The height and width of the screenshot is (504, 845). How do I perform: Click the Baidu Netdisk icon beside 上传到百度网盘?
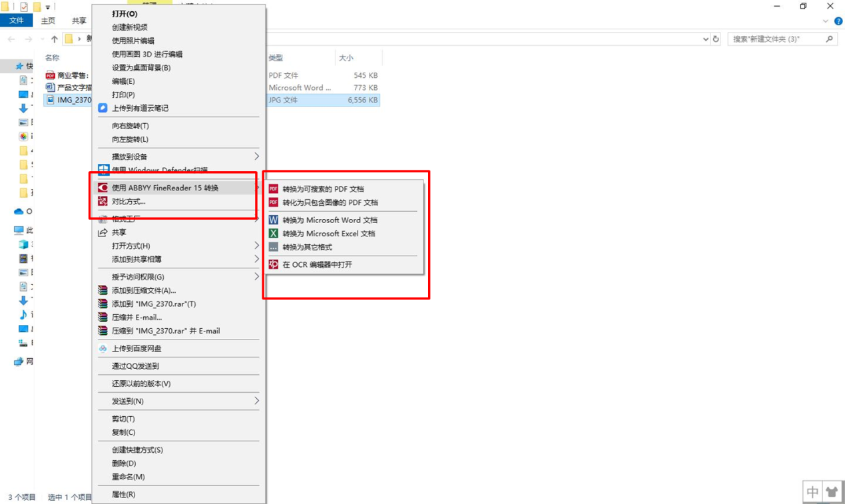coord(103,348)
